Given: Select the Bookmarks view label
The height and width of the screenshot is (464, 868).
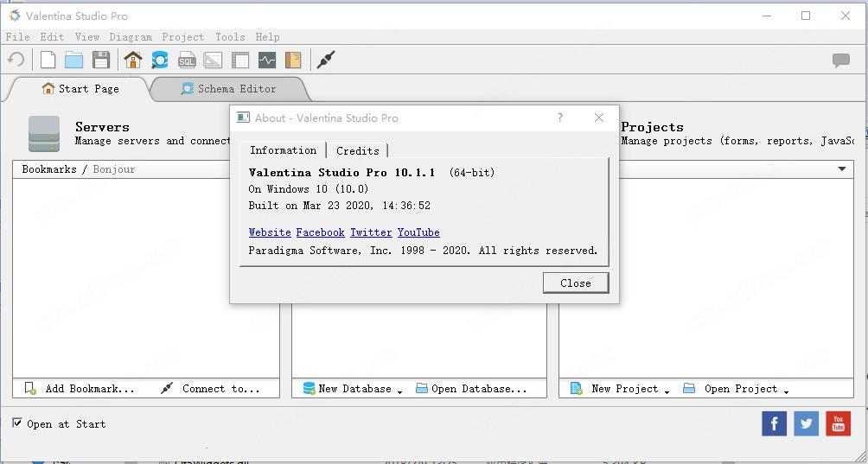Looking at the screenshot, I should [x=49, y=168].
